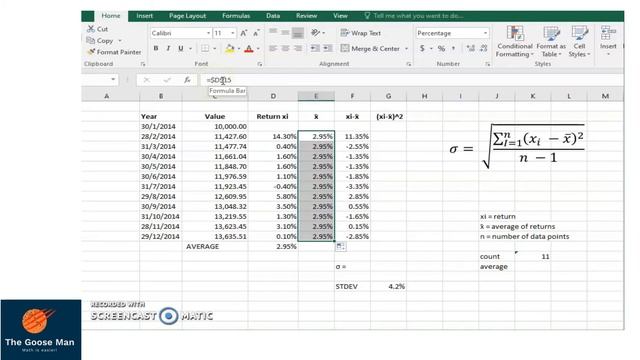Open the Borders button
The width and height of the screenshot is (640, 360).
pyautogui.click(x=205, y=49)
